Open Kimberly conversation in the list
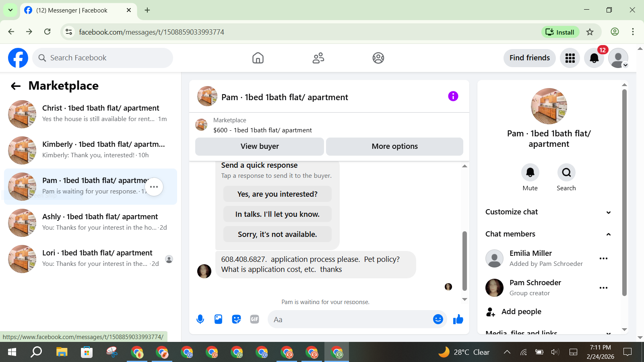 click(x=91, y=150)
